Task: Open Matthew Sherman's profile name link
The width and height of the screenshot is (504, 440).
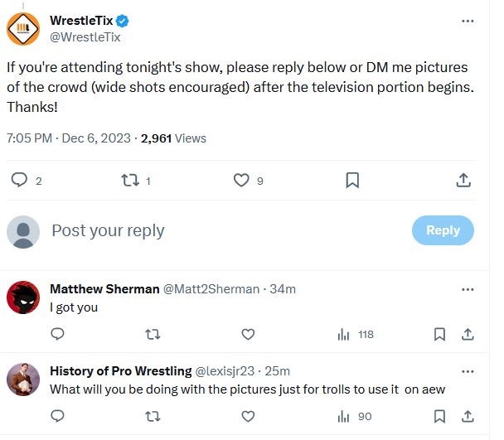Action: coord(104,288)
